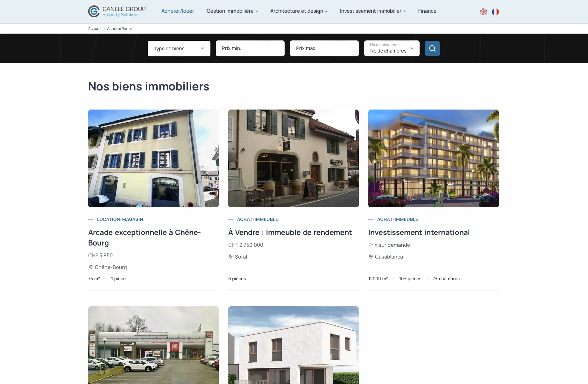588x384 pixels.
Task: Click into the Prix max. field
Action: (324, 48)
